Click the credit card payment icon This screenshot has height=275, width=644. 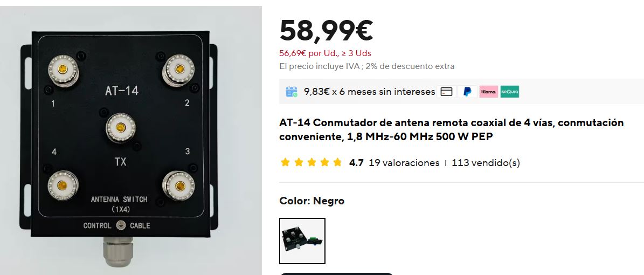pyautogui.click(x=446, y=92)
